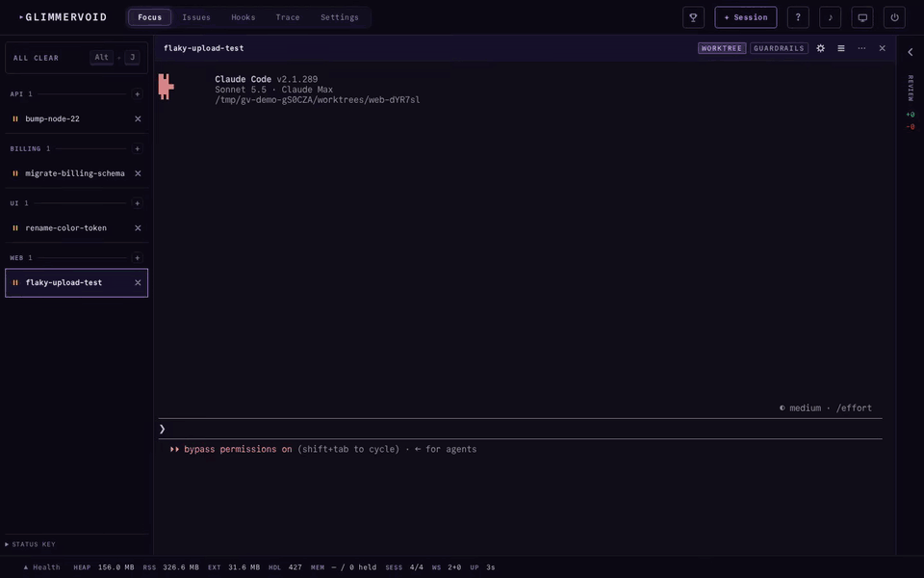Close flaky-upload-test panel with header X
The width and height of the screenshot is (924, 578).
883,48
